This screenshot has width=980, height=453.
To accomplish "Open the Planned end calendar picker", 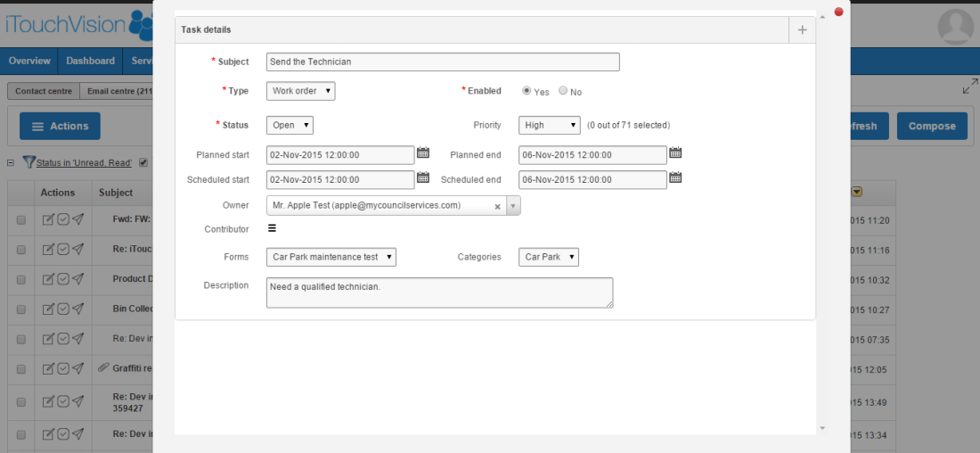I will pyautogui.click(x=675, y=152).
